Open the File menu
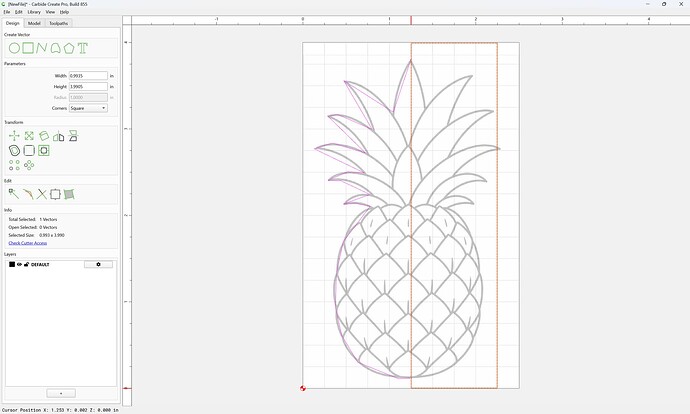This screenshot has height=414, width=690. pyautogui.click(x=7, y=12)
